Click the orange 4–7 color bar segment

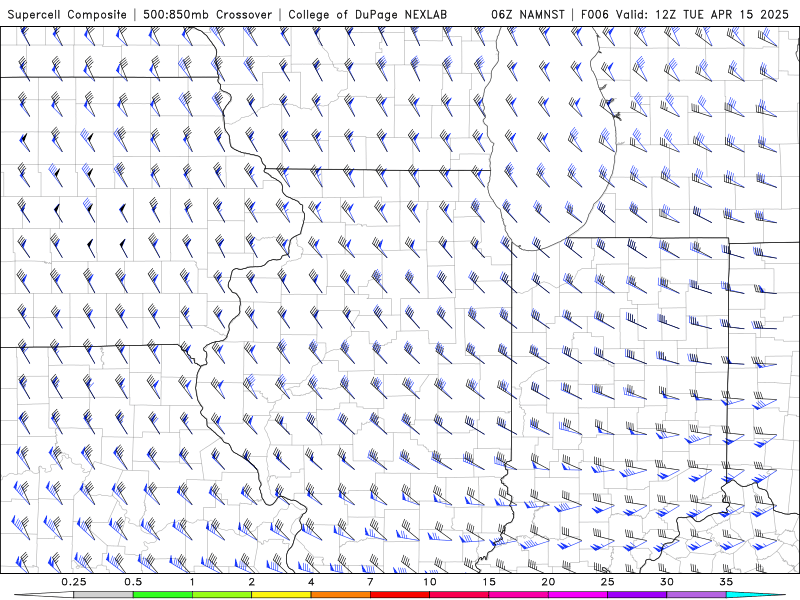(340, 595)
